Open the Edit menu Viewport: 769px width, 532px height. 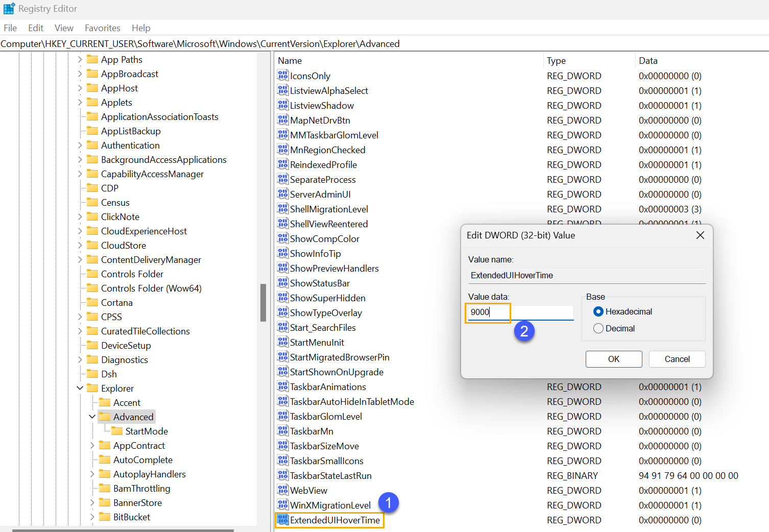coord(36,28)
